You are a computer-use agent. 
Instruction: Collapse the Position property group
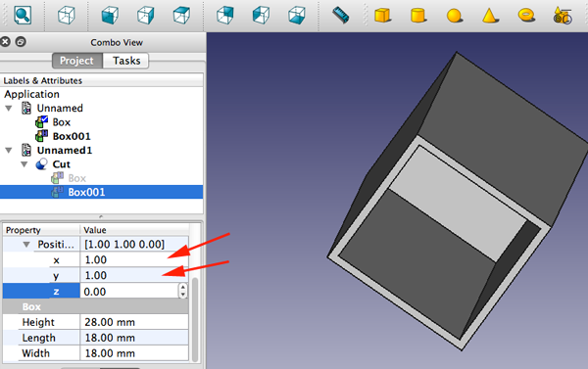click(x=26, y=245)
